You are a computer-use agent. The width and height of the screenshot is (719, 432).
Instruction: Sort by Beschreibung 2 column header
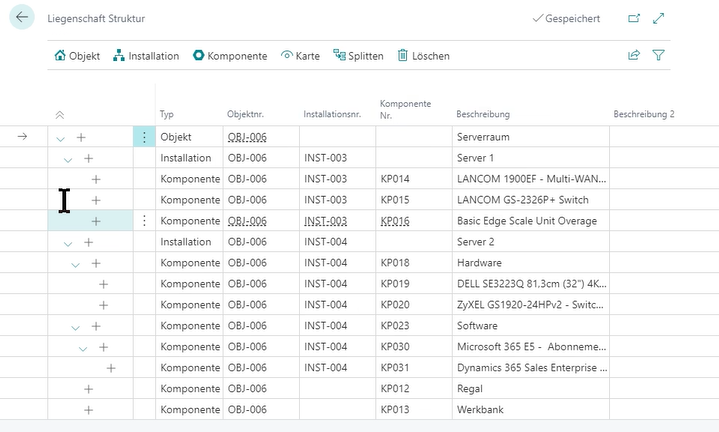pyautogui.click(x=644, y=114)
